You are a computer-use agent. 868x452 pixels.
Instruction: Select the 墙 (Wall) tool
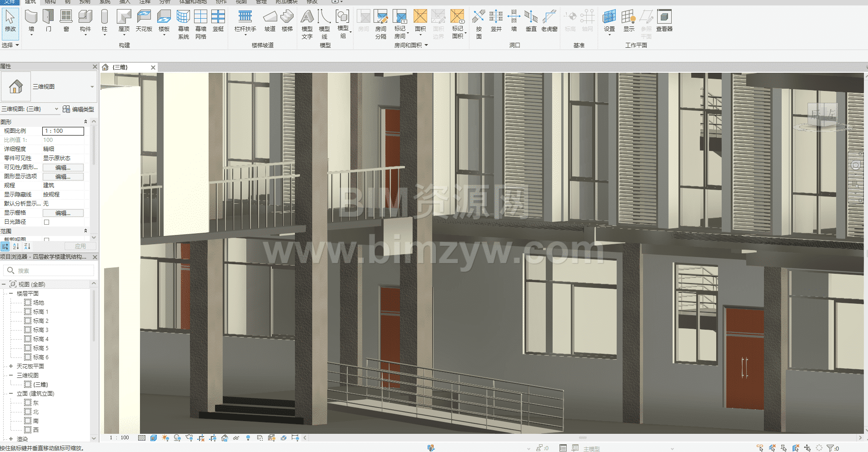click(31, 22)
